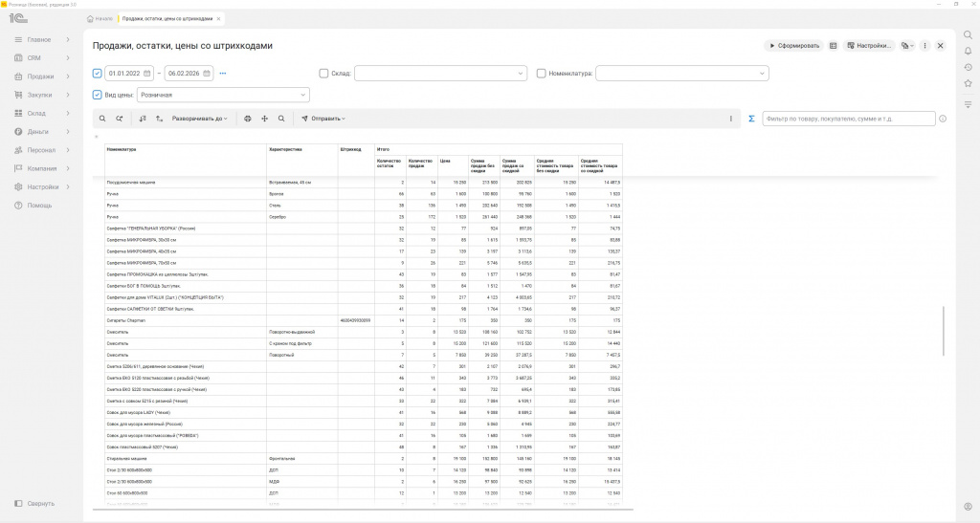Open history icon on right panel
980x523 pixels.
pos(968,67)
